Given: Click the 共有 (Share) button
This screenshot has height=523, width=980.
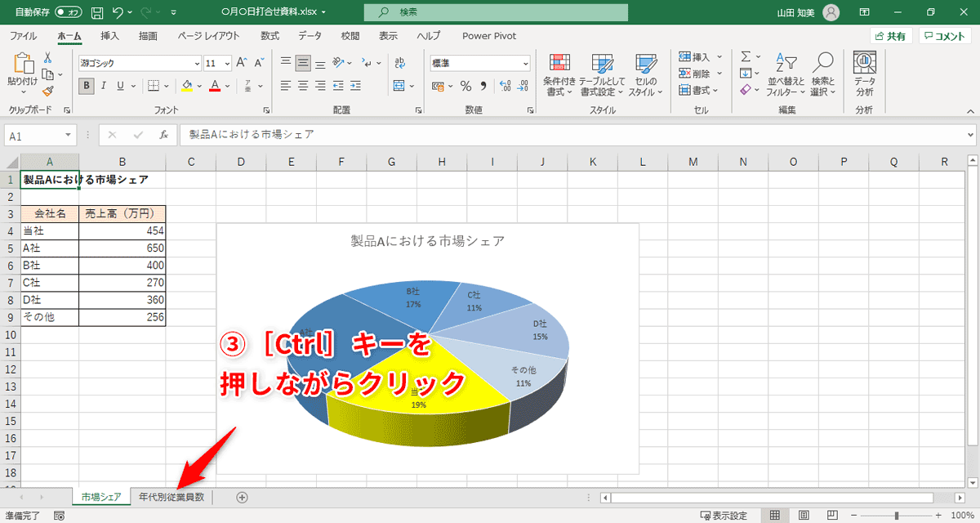Looking at the screenshot, I should [892, 35].
